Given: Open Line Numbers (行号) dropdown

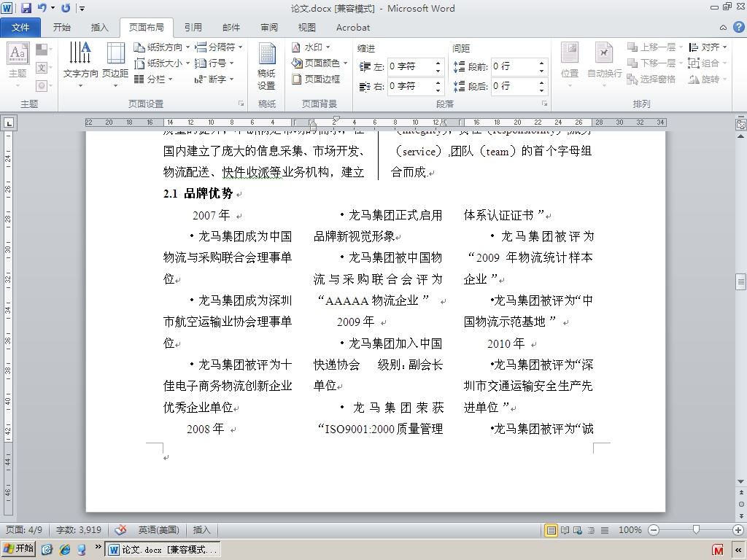Looking at the screenshot, I should [x=214, y=63].
